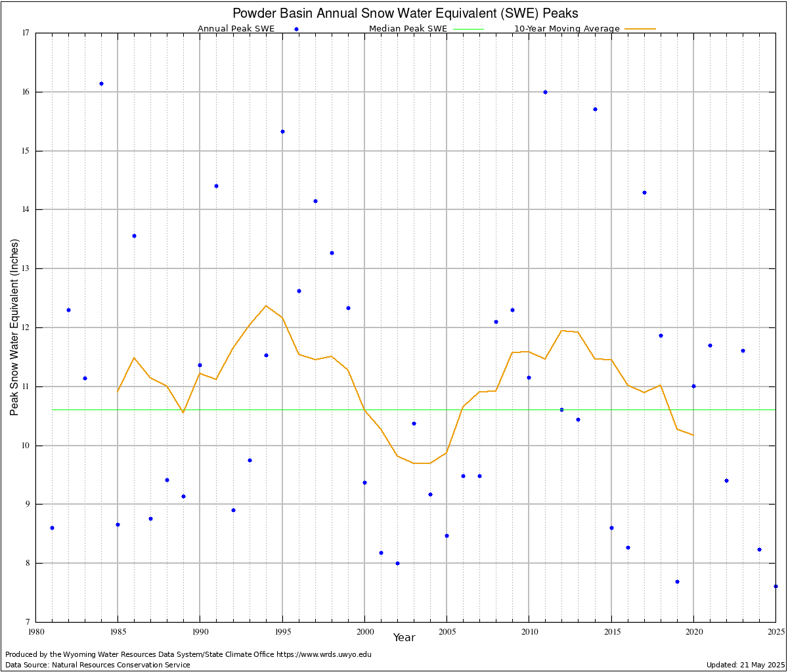Image resolution: width=788 pixels, height=672 pixels.
Task: Click the 1996 data point near 12.6 inches
Action: tap(299, 291)
